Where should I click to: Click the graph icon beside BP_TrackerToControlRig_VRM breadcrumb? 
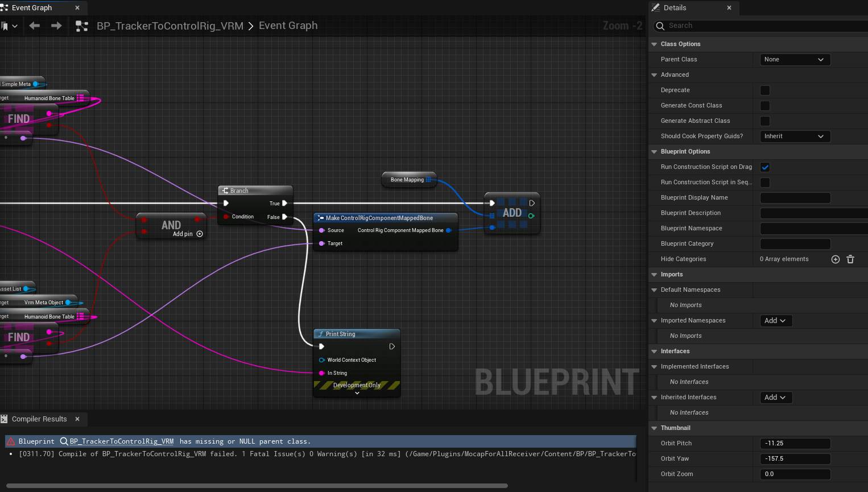[x=81, y=25]
